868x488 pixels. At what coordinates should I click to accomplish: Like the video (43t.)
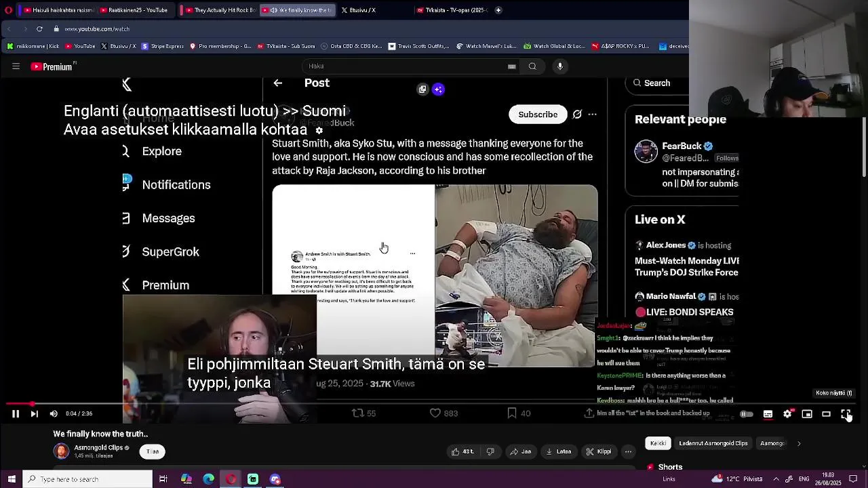click(x=462, y=452)
